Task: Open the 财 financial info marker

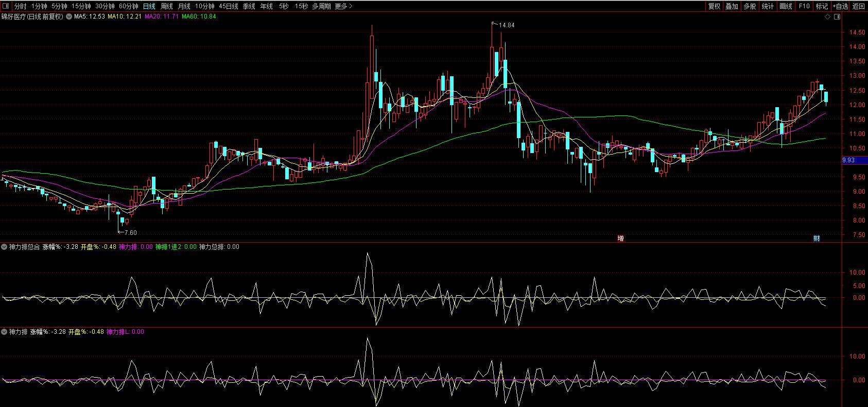Action: click(x=817, y=238)
